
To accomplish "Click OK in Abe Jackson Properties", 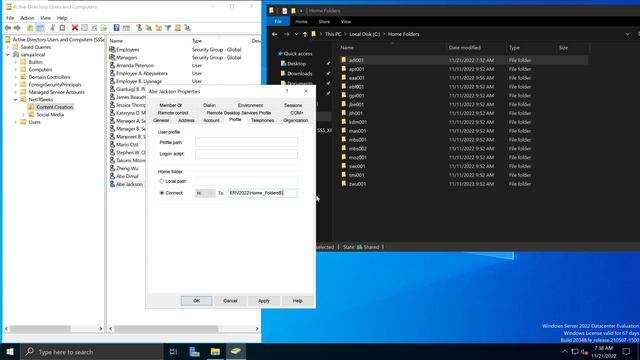I will (x=196, y=301).
